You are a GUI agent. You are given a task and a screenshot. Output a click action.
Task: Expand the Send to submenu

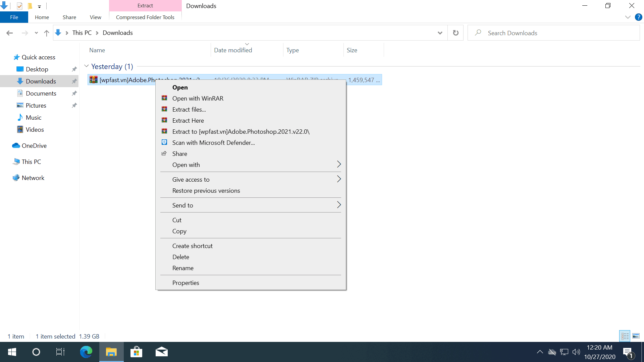[x=251, y=205]
